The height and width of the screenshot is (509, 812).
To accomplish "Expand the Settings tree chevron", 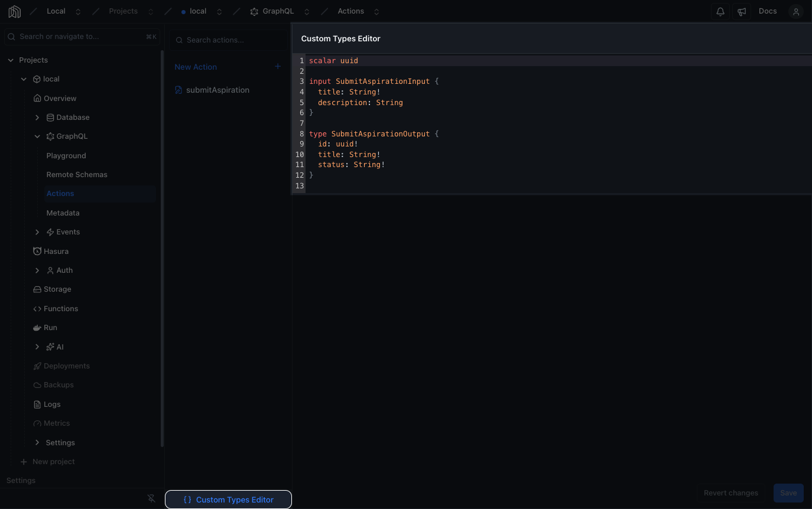I will tap(37, 442).
